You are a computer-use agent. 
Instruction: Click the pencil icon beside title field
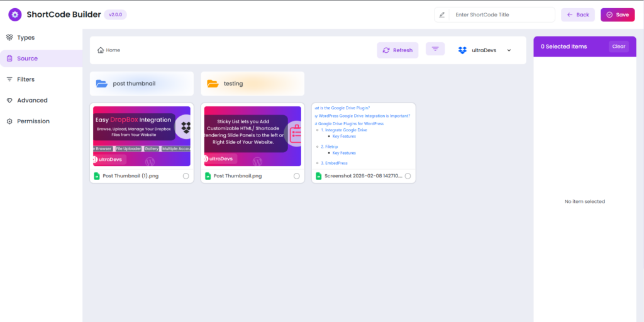point(442,15)
